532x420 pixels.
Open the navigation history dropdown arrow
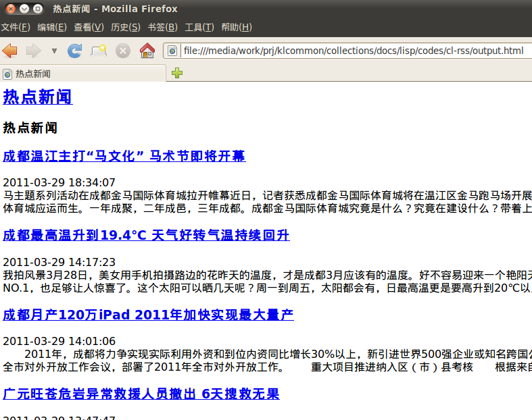click(54, 51)
